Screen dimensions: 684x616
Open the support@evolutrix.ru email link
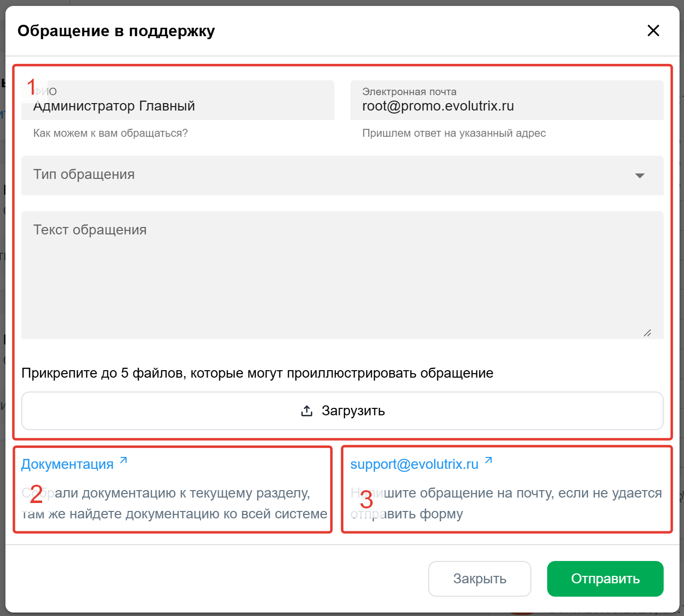click(414, 464)
